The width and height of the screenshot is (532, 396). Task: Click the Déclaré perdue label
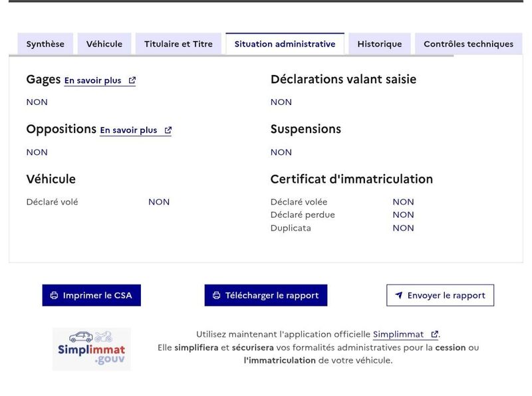(303, 215)
